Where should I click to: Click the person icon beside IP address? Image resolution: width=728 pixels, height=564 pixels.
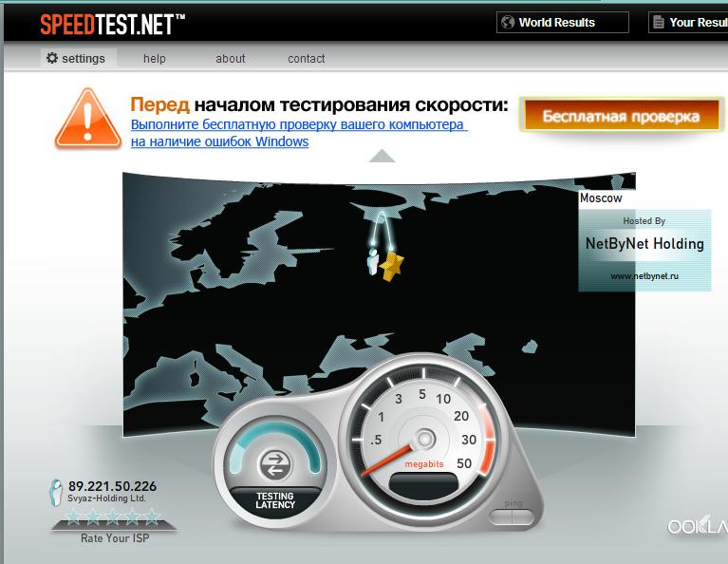click(x=56, y=492)
